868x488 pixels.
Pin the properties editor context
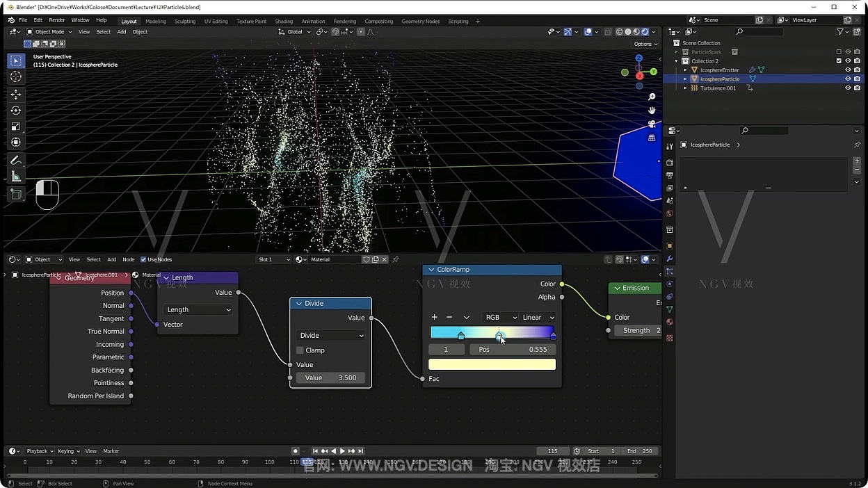857,145
